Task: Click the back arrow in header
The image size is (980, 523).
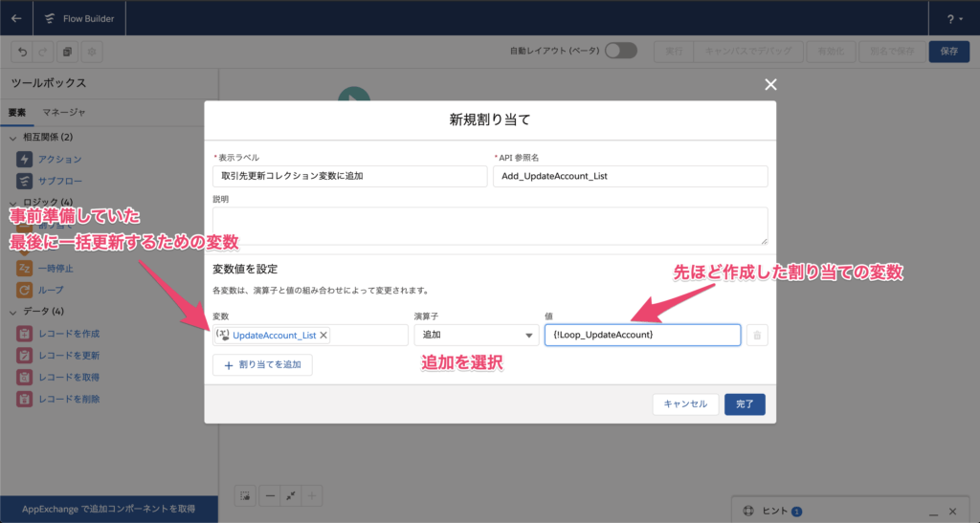Action: click(16, 18)
